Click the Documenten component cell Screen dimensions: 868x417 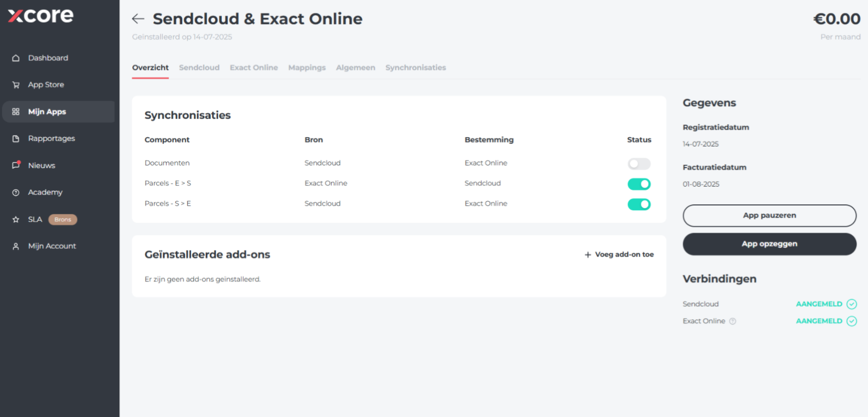coord(167,163)
